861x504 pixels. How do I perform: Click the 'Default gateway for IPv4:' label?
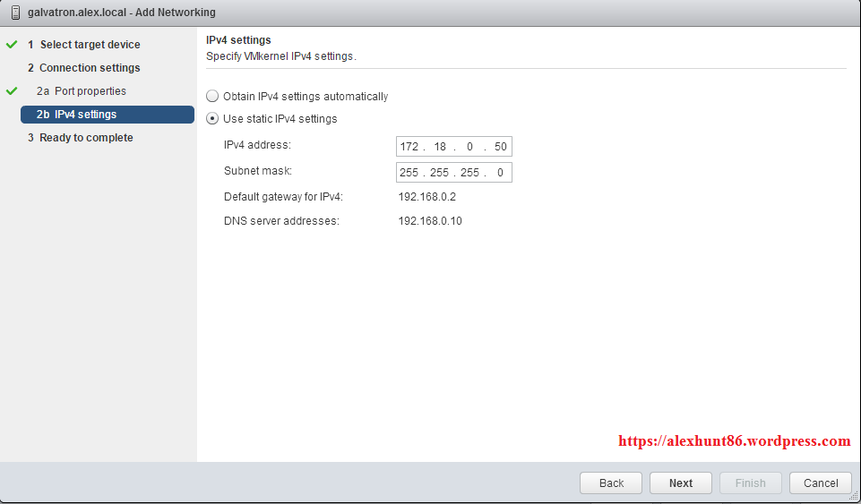click(283, 197)
